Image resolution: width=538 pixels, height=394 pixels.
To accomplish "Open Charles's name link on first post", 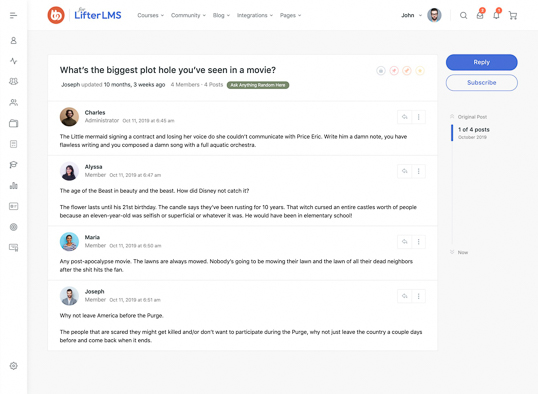I will point(95,113).
